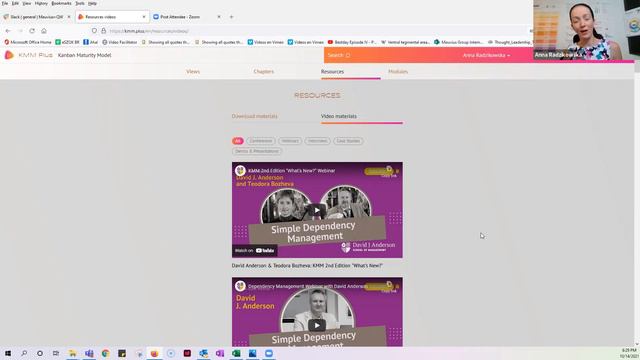Open Task View on the taskbar
Image resolution: width=640 pixels, height=360 pixels.
[56, 353]
